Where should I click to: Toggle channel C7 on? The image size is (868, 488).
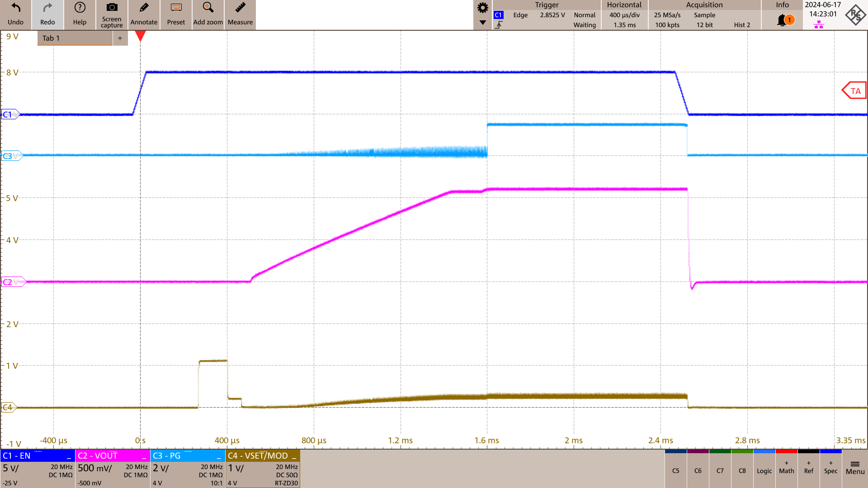(x=720, y=470)
